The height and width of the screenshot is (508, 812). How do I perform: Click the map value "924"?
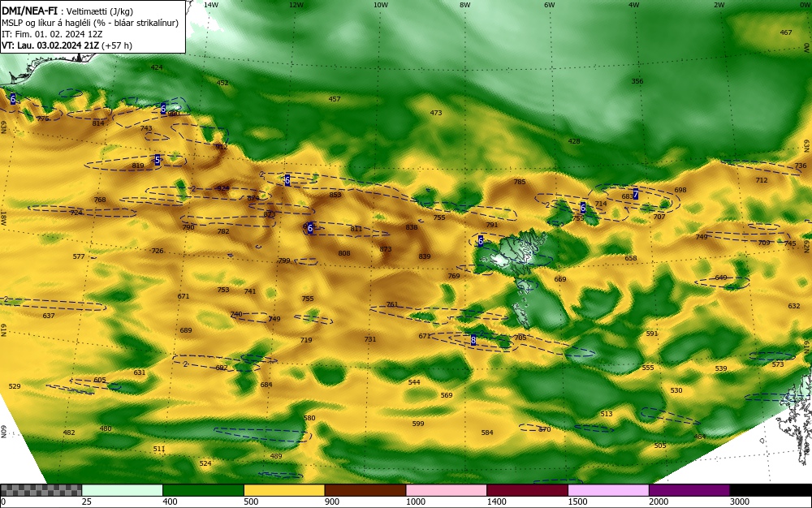pos(223,187)
